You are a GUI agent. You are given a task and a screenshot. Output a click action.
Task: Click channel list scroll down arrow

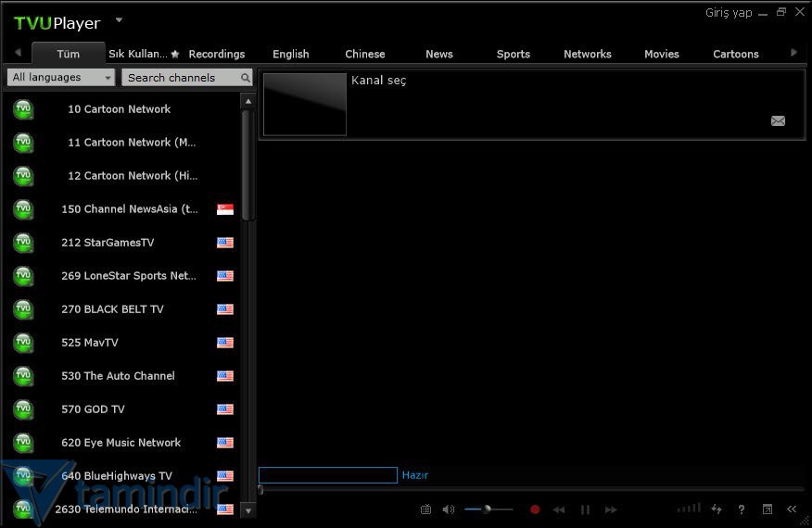click(248, 510)
